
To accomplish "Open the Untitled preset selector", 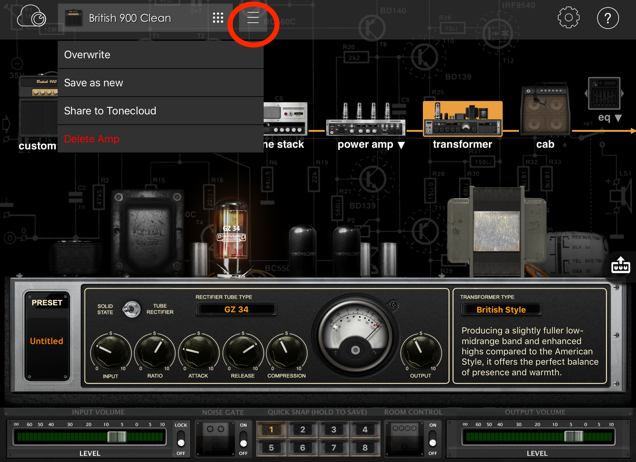I will pos(47,341).
